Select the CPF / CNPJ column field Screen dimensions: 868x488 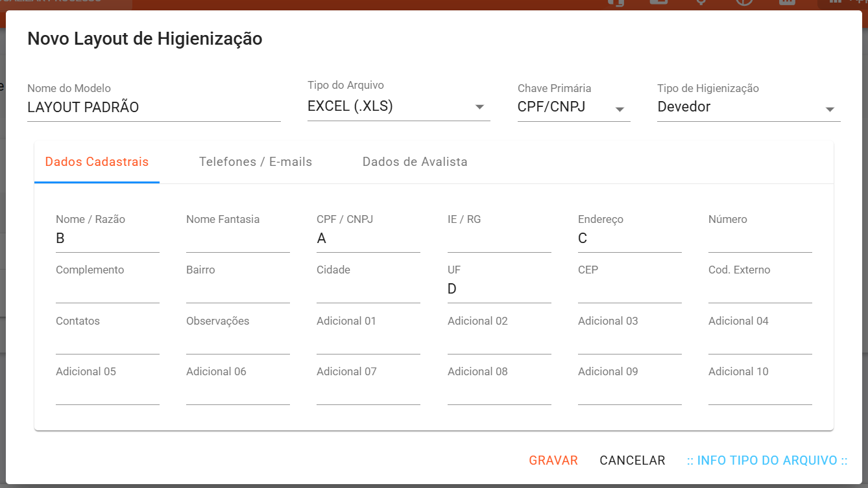(368, 238)
